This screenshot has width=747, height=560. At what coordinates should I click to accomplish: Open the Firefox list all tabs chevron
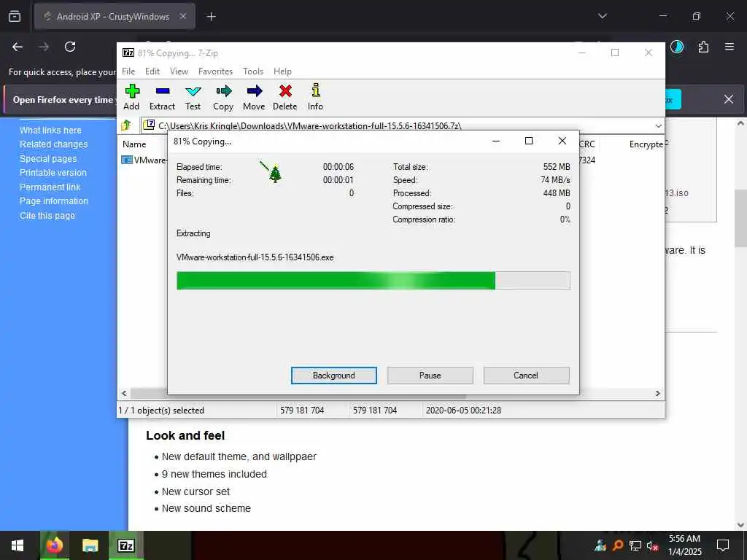click(602, 16)
